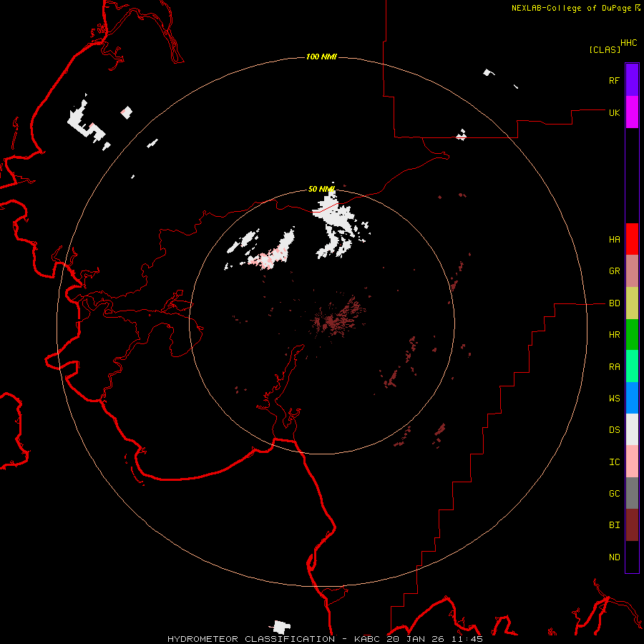
Task: Click the green HR legend swatch
Action: (632, 335)
